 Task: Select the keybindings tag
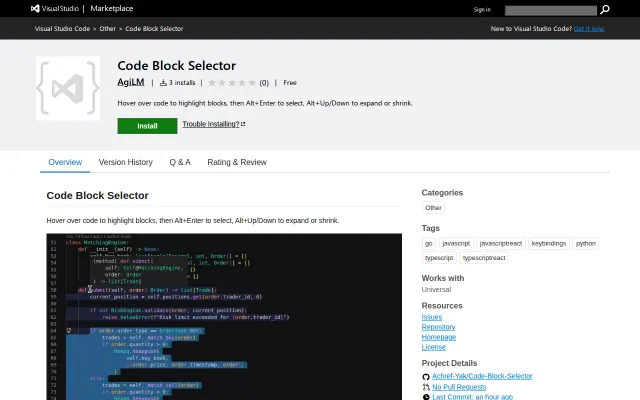(x=549, y=243)
